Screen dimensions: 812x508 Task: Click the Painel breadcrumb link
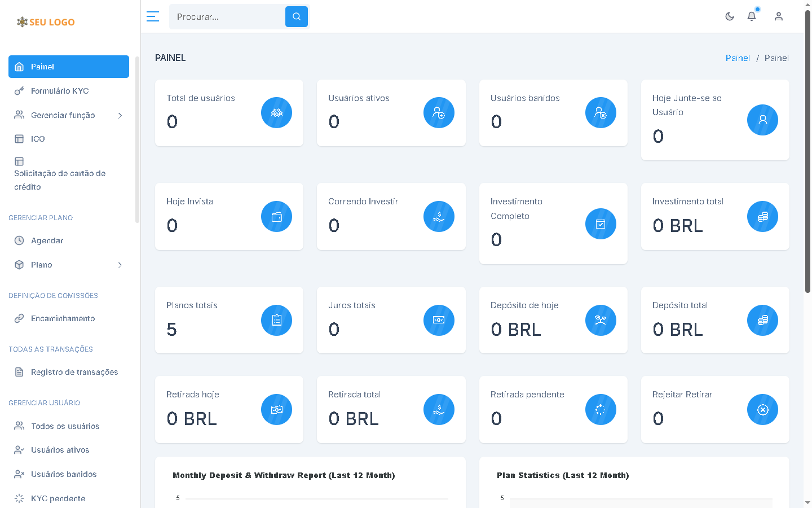738,58
